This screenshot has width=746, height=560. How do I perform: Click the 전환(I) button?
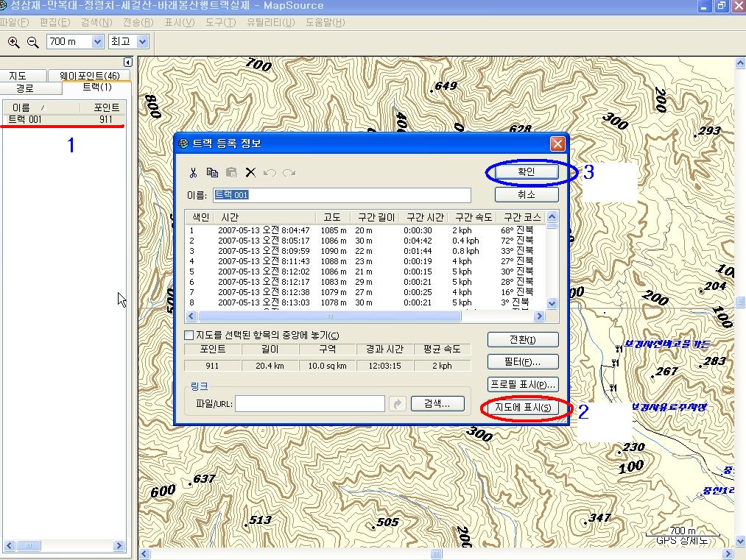523,339
